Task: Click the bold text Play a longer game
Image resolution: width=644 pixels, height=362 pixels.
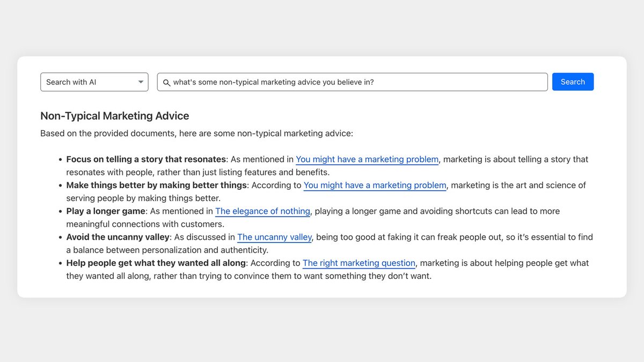Action: pos(105,211)
